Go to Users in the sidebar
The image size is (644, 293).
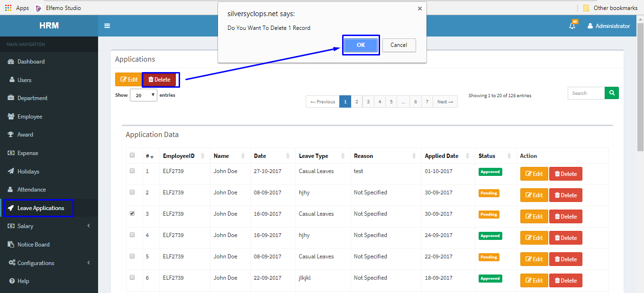pos(49,80)
